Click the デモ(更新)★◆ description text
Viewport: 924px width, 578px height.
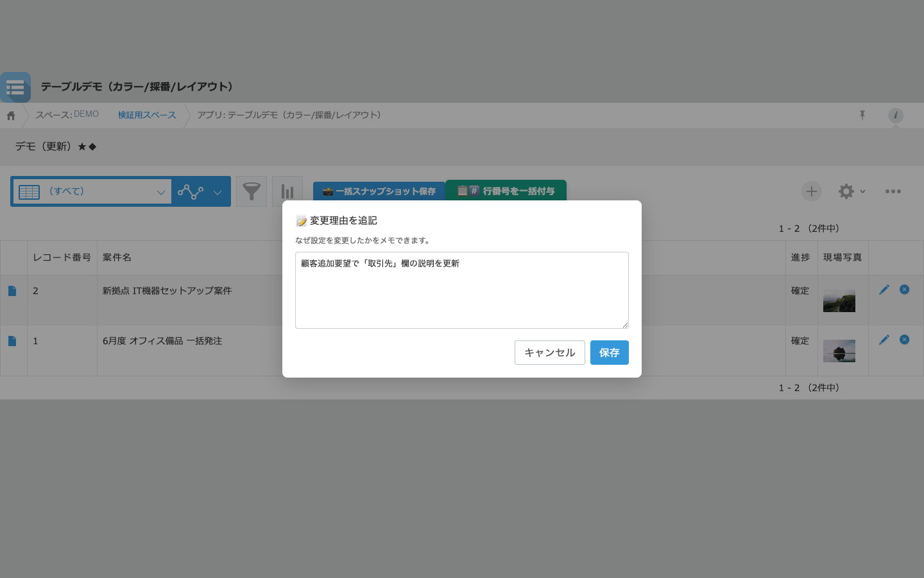tap(56, 146)
